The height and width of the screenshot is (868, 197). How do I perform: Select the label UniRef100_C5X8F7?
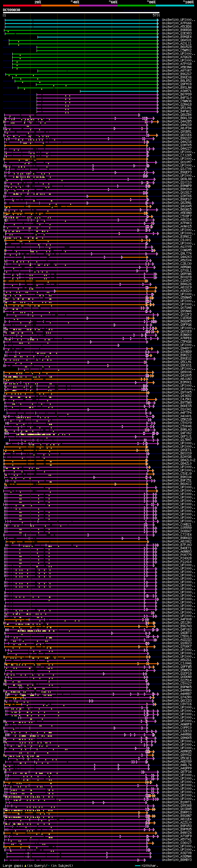click(177, 216)
